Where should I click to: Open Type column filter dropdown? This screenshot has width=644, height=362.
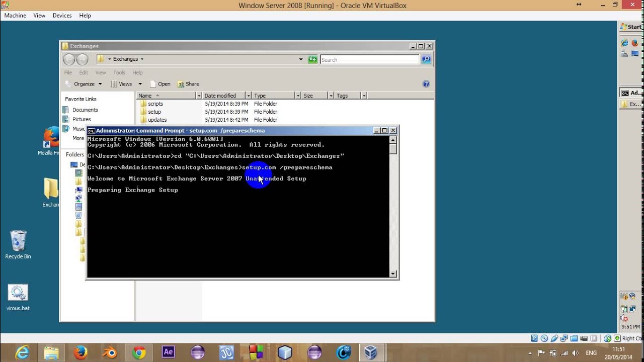[x=298, y=96]
